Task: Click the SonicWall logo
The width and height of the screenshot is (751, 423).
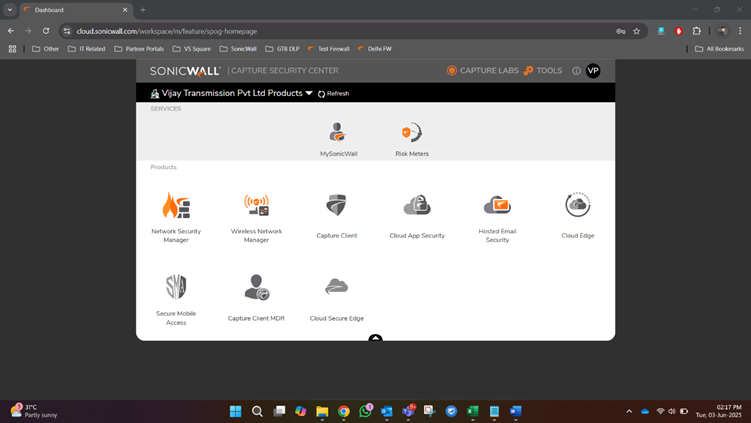Action: pos(185,71)
